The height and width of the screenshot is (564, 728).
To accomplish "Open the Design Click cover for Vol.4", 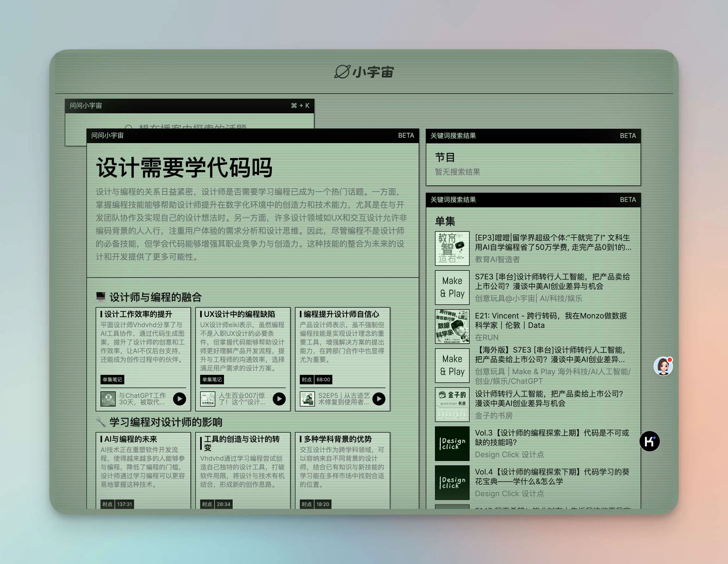I will coord(452,483).
